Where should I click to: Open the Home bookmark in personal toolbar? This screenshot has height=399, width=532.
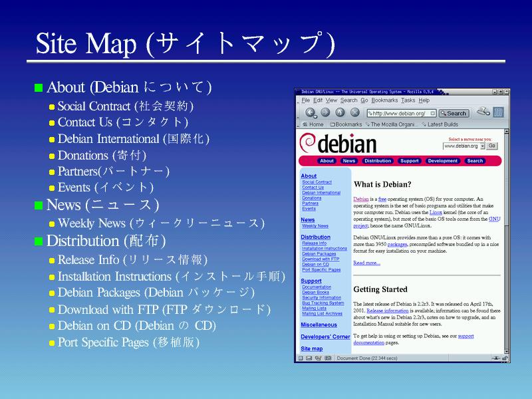click(x=313, y=124)
